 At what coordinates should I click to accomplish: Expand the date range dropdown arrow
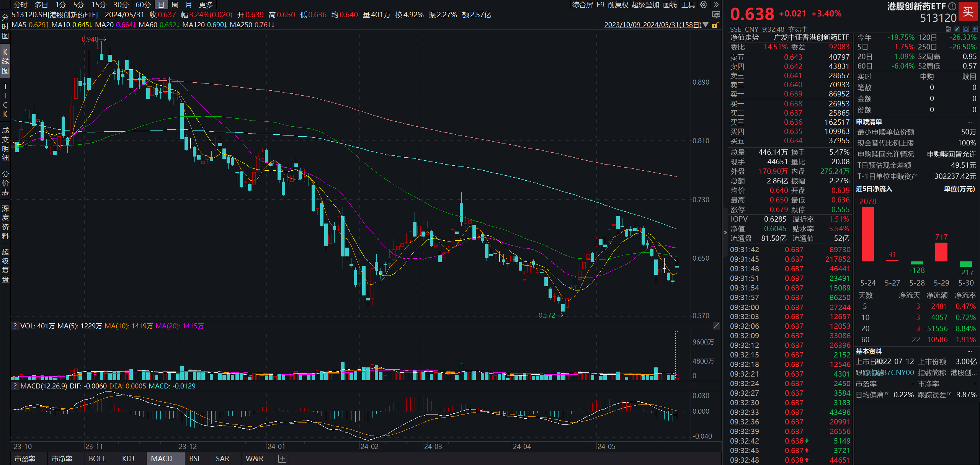click(706, 25)
